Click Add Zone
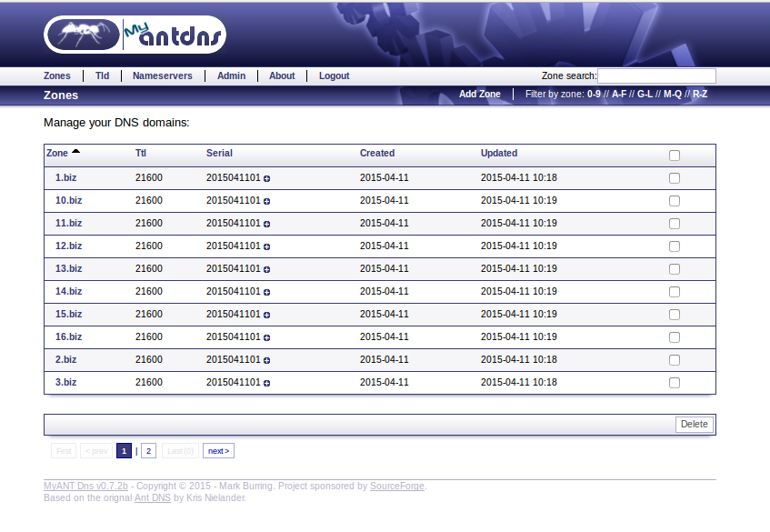The width and height of the screenshot is (770, 532). [479, 94]
